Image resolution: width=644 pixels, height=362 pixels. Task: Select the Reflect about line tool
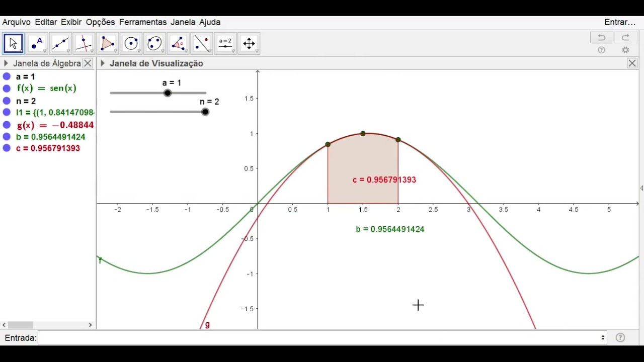(202, 44)
